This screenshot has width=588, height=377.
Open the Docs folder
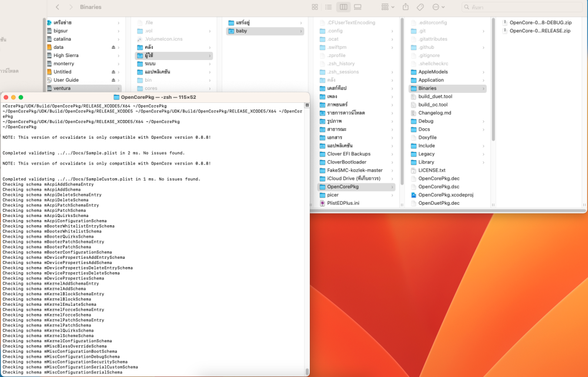[447, 129]
